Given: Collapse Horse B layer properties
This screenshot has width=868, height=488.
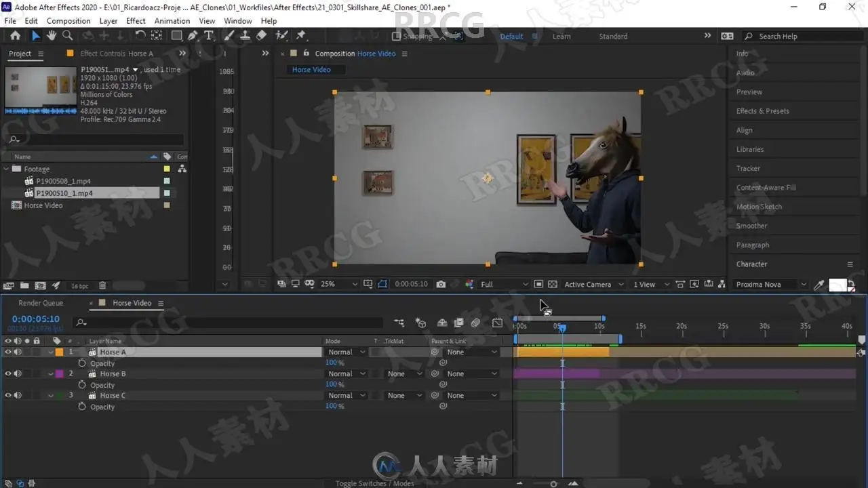Looking at the screenshot, I should click(51, 373).
